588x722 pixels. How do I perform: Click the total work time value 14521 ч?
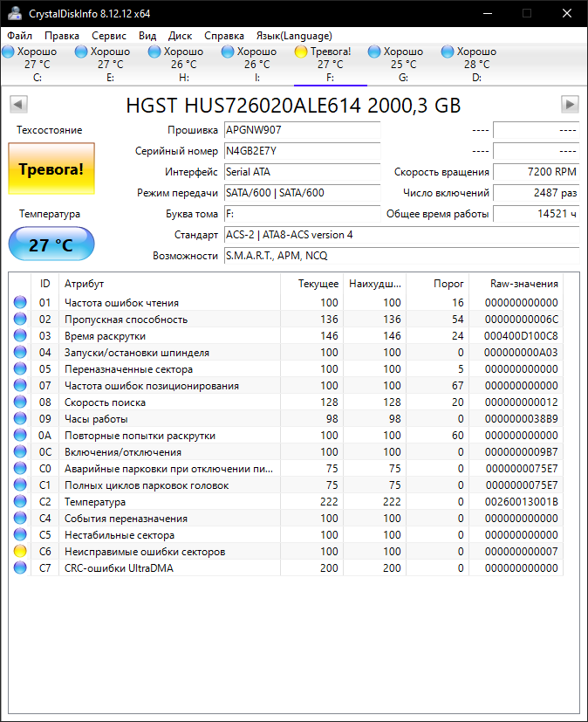click(536, 214)
